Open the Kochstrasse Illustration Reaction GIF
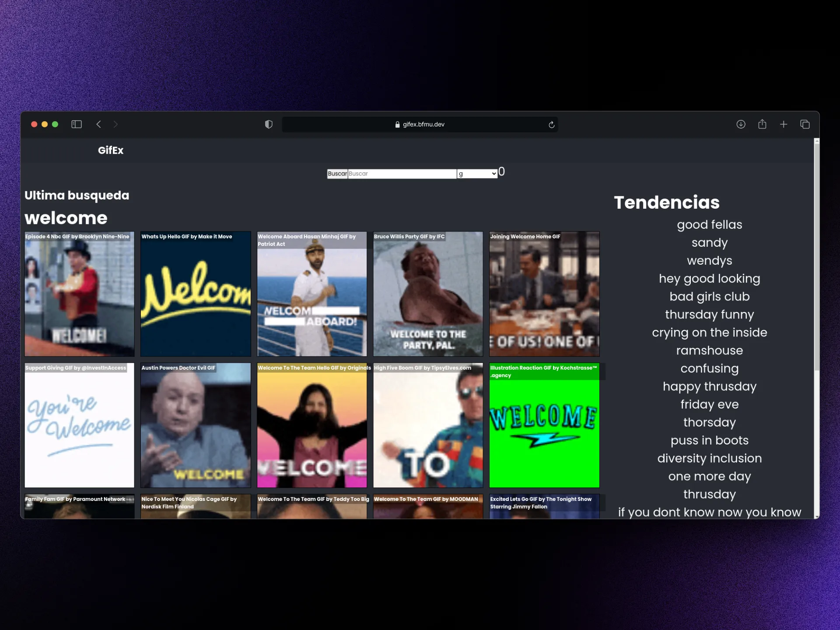 pos(544,425)
